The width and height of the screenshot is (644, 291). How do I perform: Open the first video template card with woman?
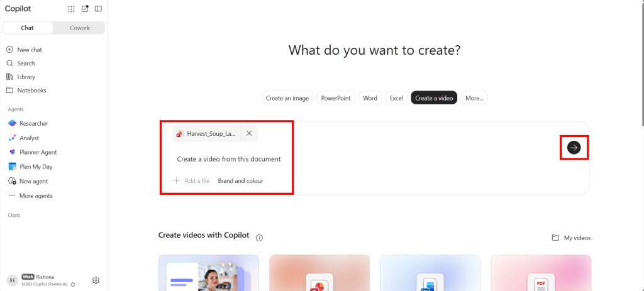(209, 273)
